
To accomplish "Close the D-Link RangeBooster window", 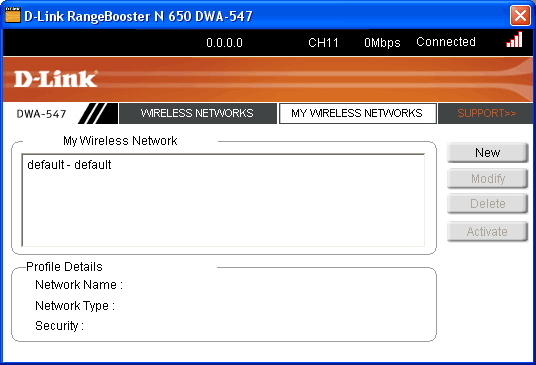I will coord(520,15).
